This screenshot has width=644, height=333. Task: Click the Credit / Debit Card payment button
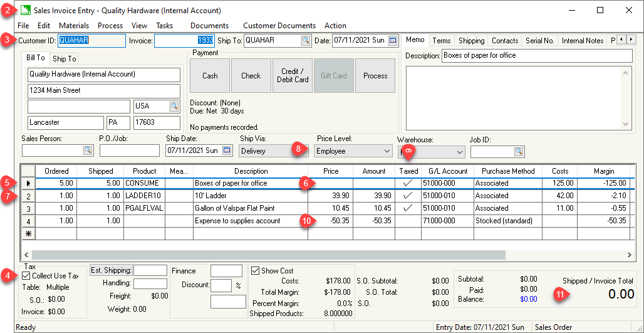pos(293,76)
